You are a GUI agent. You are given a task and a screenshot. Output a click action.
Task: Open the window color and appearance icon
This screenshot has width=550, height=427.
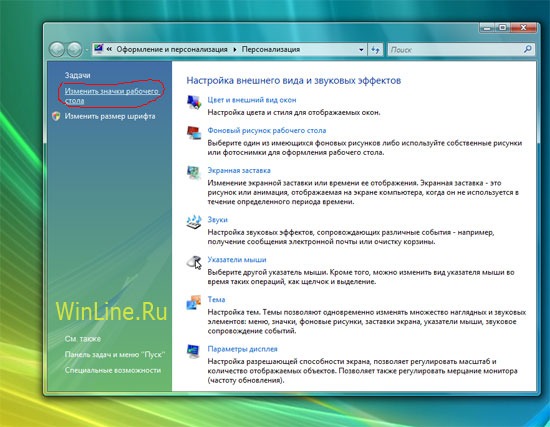coord(194,102)
